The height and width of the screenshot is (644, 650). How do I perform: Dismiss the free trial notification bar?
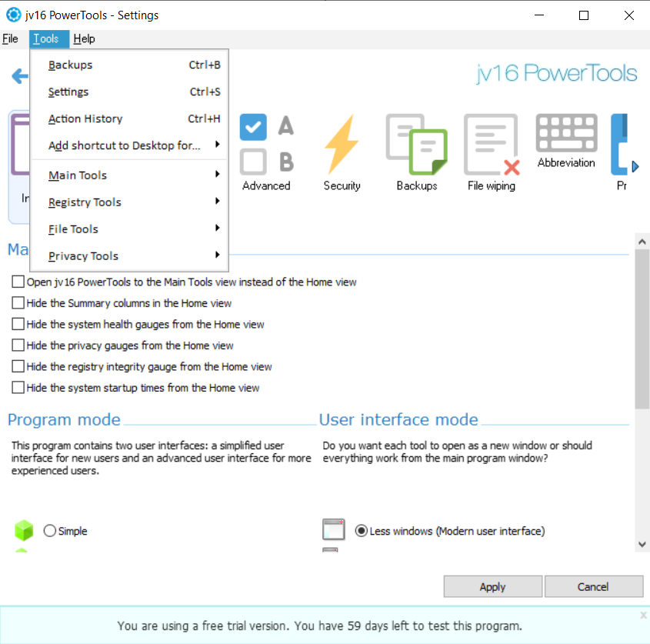coord(643,615)
